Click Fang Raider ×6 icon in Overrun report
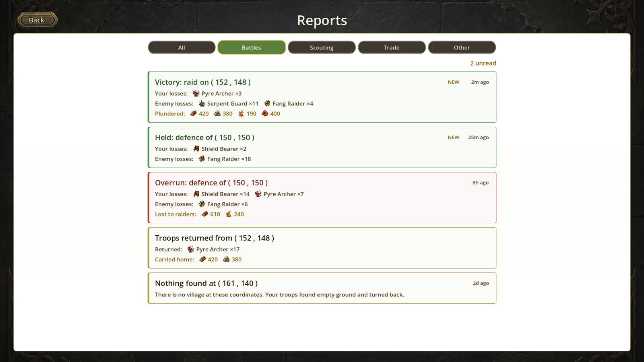Screen dimensions: 644x362 tap(202, 204)
